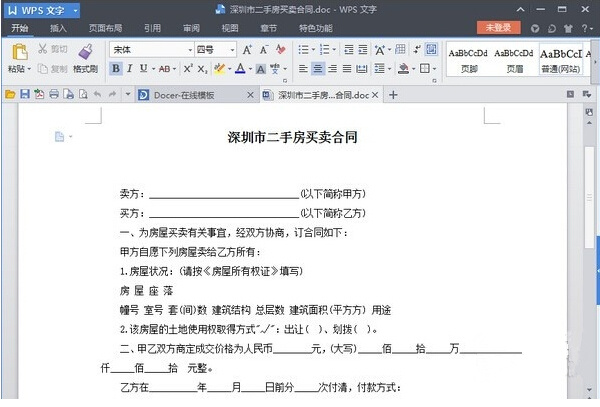Click the strikethrough AB icon
This screenshot has width=600, height=407.
[164, 69]
